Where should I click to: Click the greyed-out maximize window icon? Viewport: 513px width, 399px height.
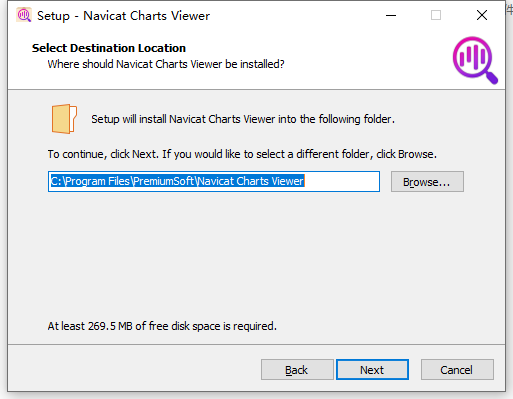click(x=436, y=15)
